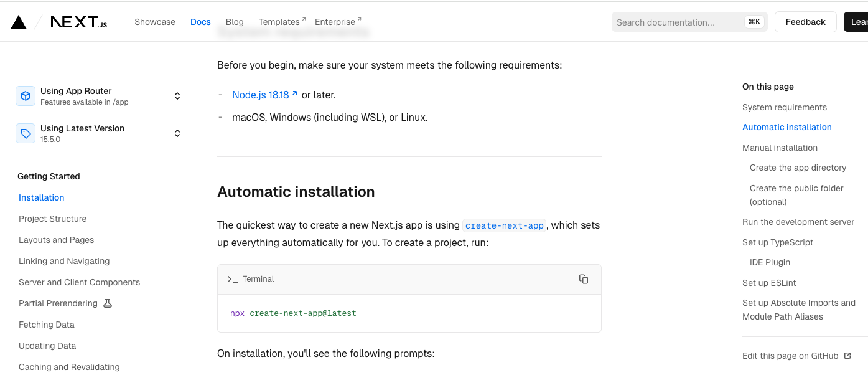Open Linking and Navigating in sidebar
Image resolution: width=868 pixels, height=375 pixels.
point(64,261)
